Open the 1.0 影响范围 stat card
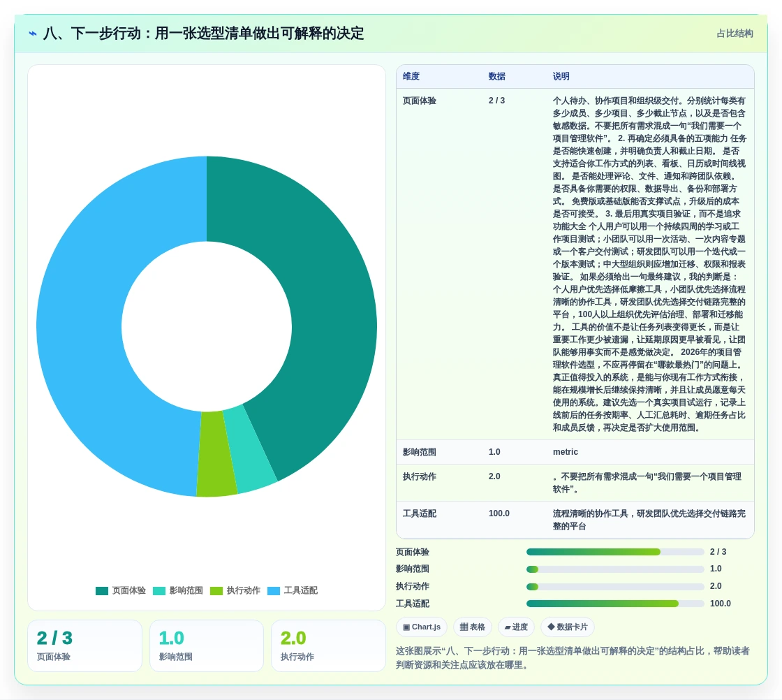Image resolution: width=782 pixels, height=700 pixels. (207, 646)
